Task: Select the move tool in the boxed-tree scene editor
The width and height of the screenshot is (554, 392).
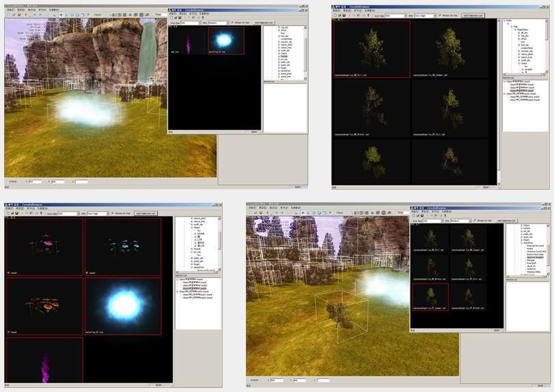Action: (303, 213)
